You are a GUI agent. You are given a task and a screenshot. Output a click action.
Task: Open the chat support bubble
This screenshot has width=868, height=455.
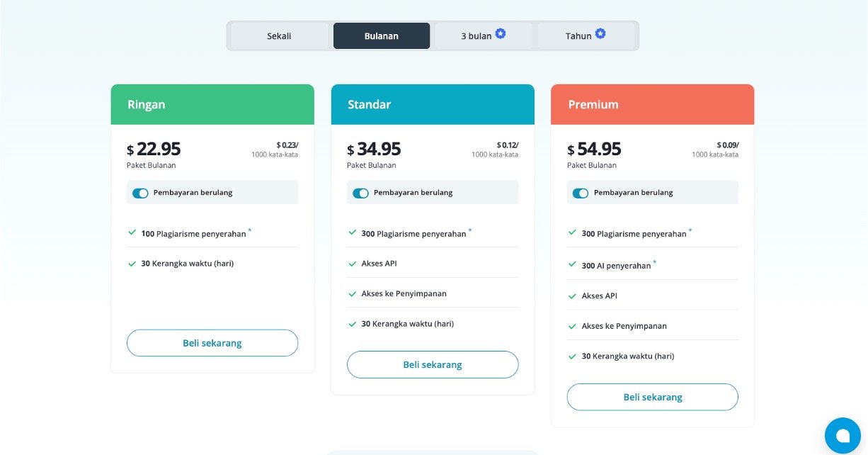[843, 435]
